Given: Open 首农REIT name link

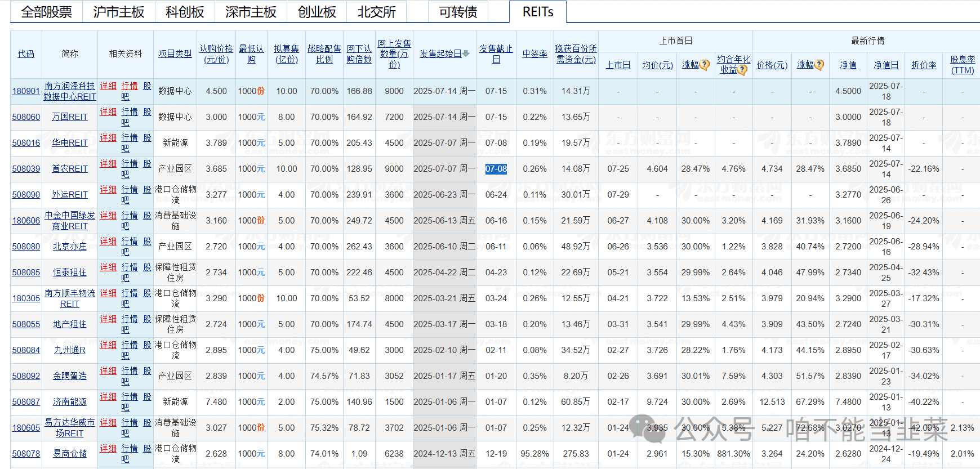Looking at the screenshot, I should [70, 169].
